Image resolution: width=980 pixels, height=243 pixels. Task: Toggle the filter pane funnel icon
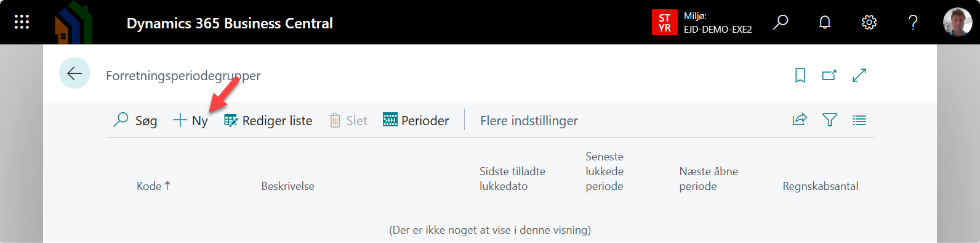click(830, 120)
